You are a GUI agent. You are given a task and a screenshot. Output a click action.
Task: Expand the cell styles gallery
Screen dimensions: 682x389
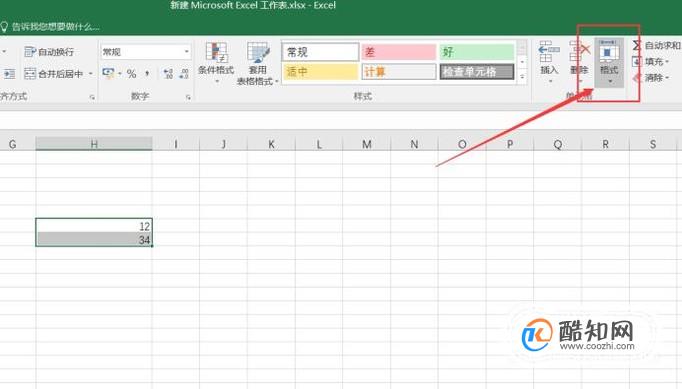(x=522, y=76)
